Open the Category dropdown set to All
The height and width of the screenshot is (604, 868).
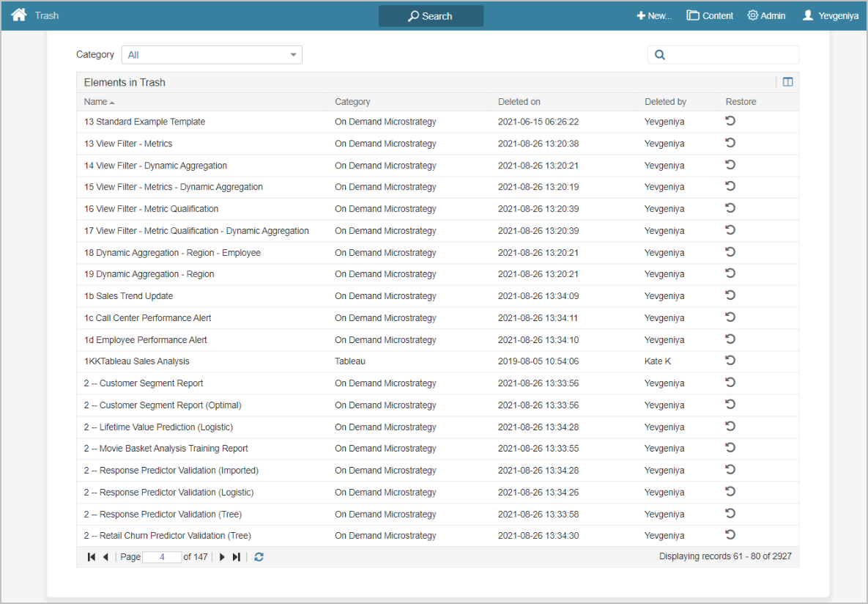(212, 55)
